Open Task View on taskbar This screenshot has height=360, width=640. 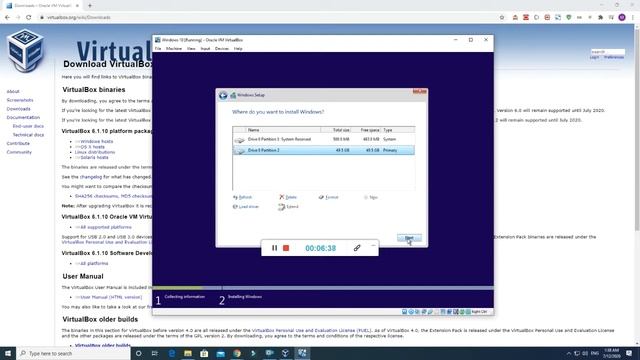point(155,353)
